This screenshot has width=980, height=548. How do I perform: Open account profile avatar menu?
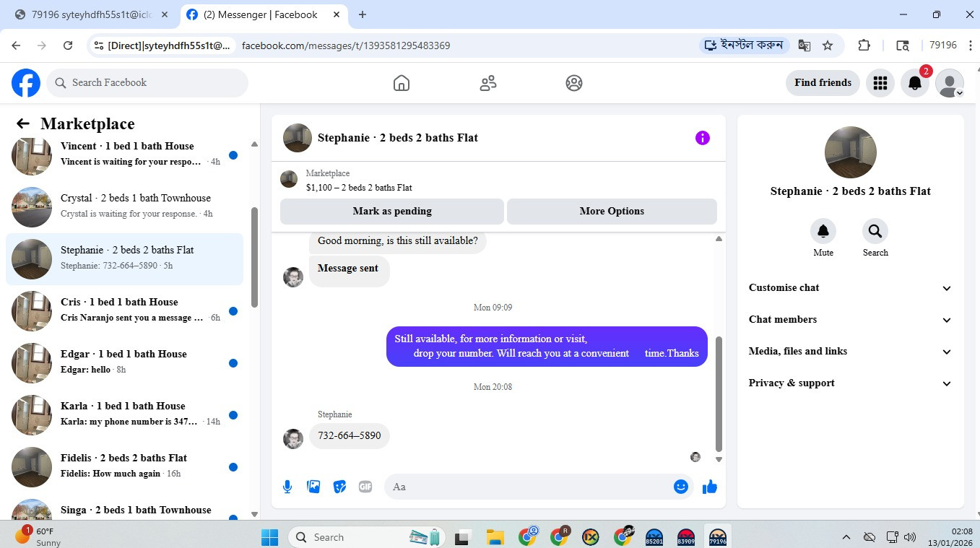[950, 83]
